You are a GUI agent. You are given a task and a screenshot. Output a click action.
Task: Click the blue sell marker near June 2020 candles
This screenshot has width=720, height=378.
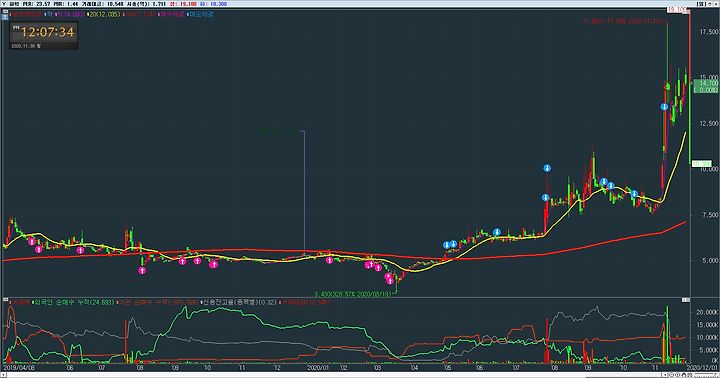point(496,232)
